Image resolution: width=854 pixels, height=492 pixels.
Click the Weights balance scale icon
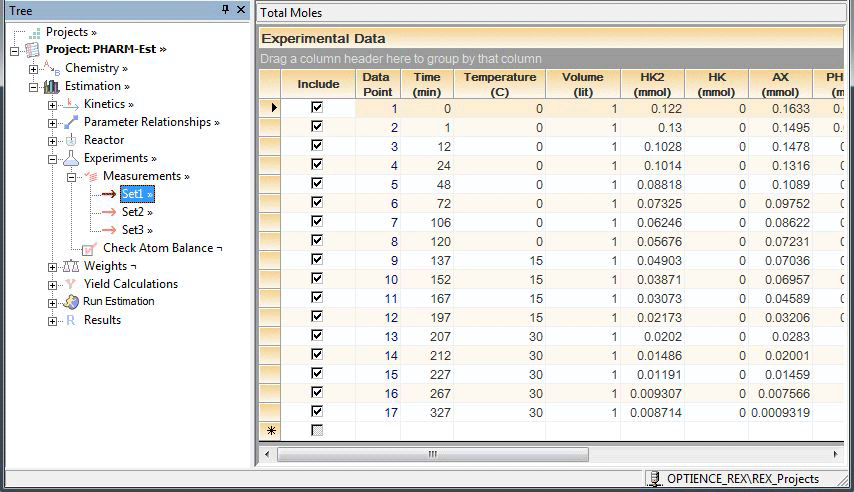pos(71,266)
